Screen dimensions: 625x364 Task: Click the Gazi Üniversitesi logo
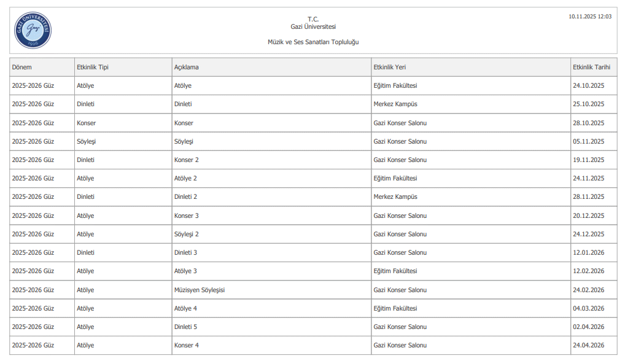33,30
